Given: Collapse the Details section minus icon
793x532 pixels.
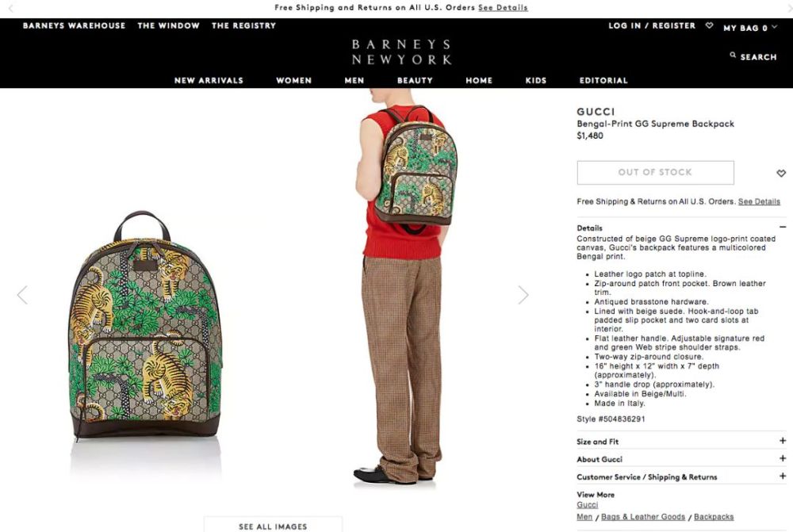Looking at the screenshot, I should pos(783,228).
